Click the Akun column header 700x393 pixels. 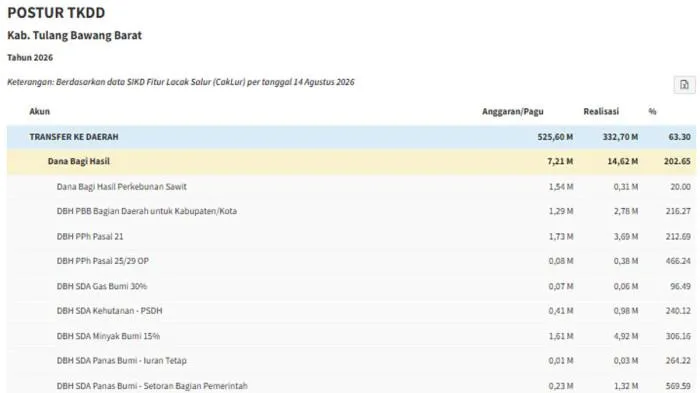[40, 112]
